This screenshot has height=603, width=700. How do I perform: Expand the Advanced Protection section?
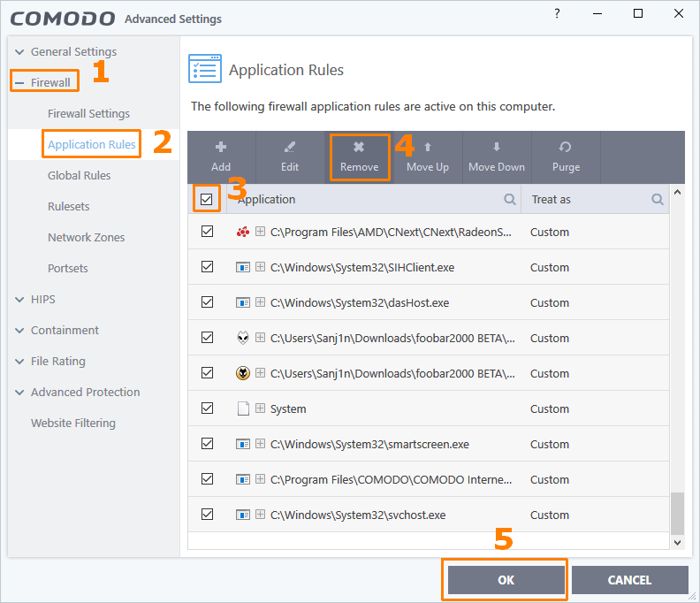[x=19, y=393]
